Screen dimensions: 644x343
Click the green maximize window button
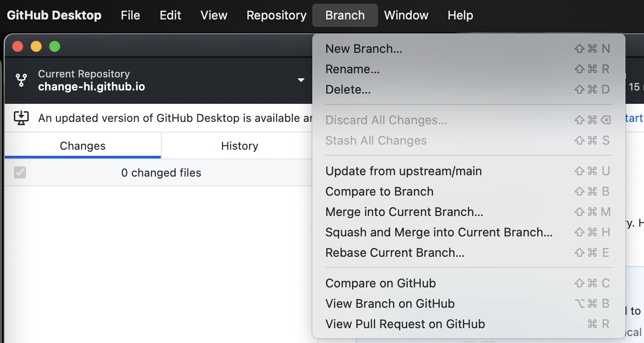coord(55,46)
